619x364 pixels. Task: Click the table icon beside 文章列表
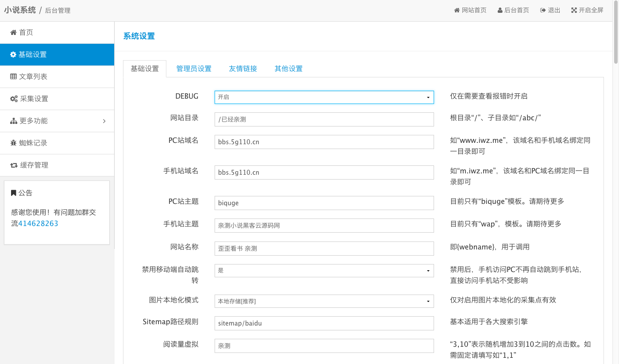(x=13, y=77)
